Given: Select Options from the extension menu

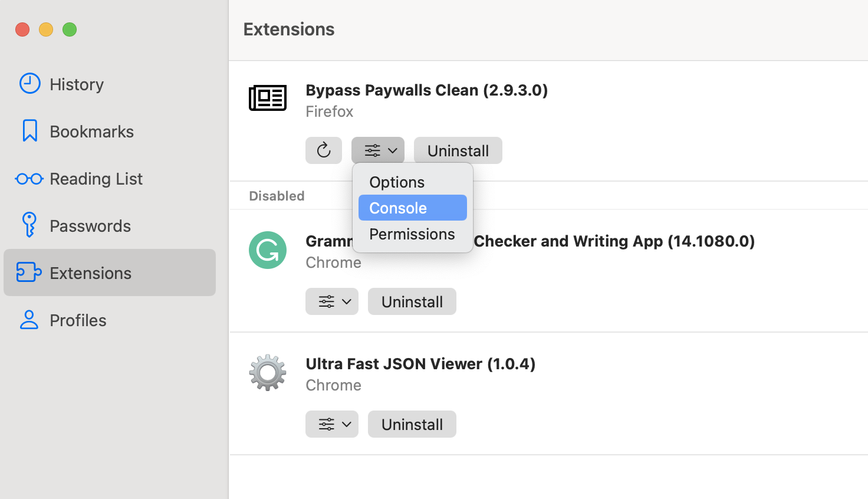Looking at the screenshot, I should pos(396,182).
